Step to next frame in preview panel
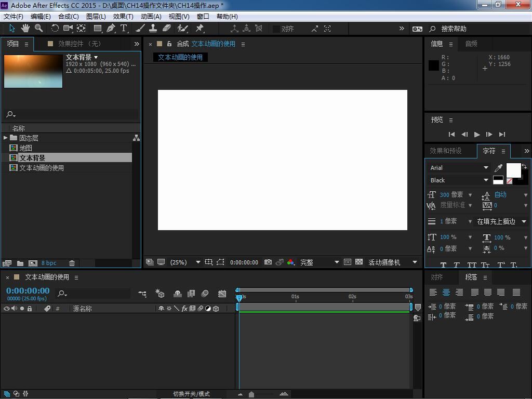The image size is (532, 399). tap(489, 135)
